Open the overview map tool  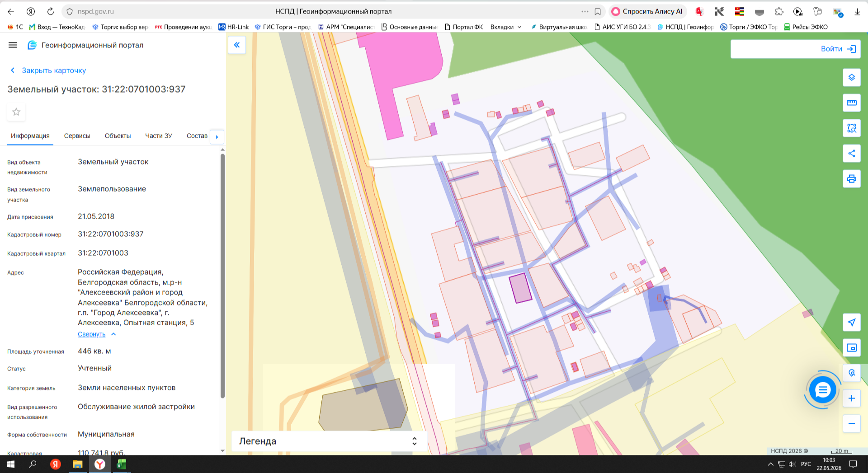[852, 348]
